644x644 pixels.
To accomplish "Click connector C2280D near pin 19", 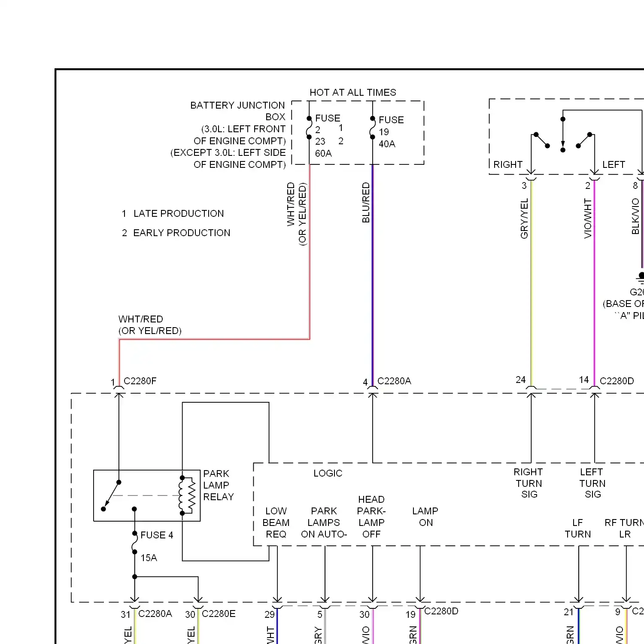I will point(441,611).
